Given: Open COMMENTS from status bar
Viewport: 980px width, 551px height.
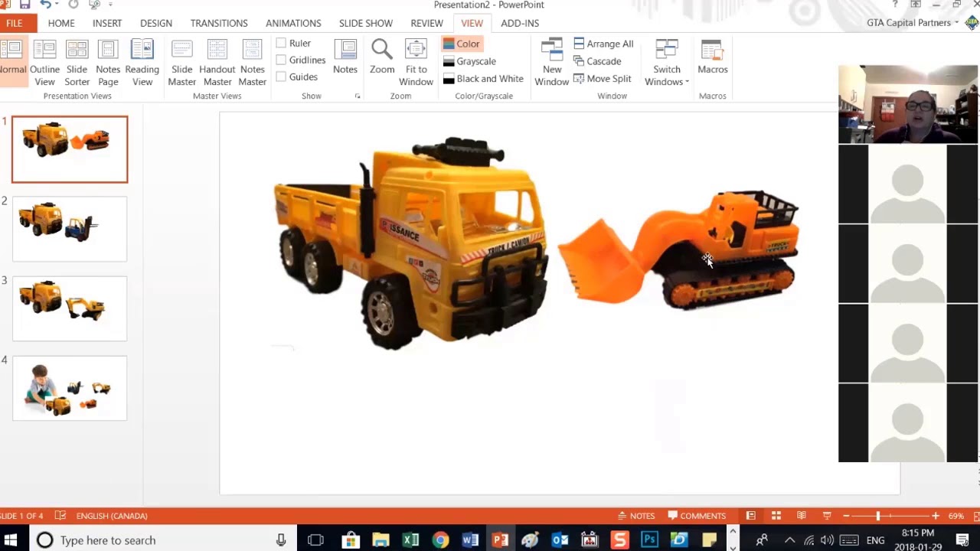Looking at the screenshot, I should coord(697,516).
